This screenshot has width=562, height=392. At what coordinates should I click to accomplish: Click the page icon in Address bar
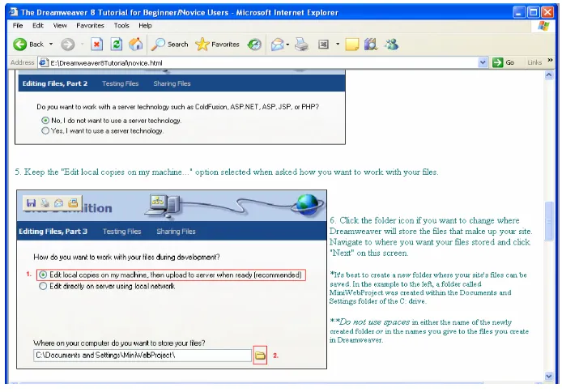44,62
